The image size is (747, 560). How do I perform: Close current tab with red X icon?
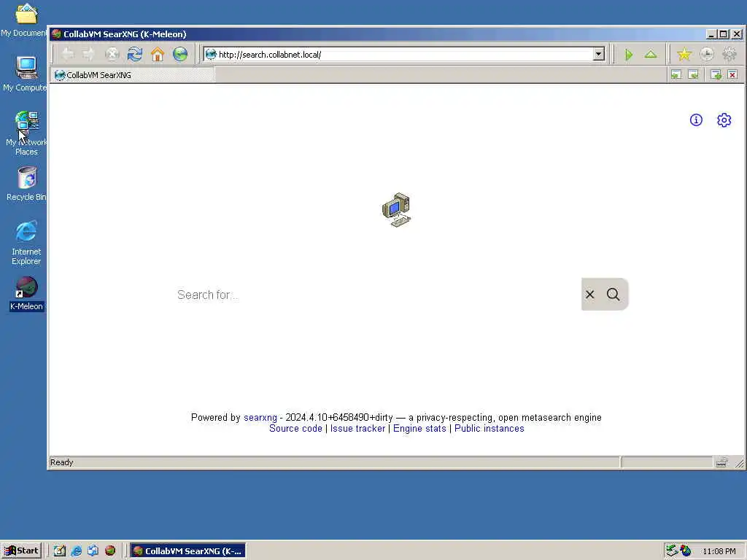click(732, 75)
